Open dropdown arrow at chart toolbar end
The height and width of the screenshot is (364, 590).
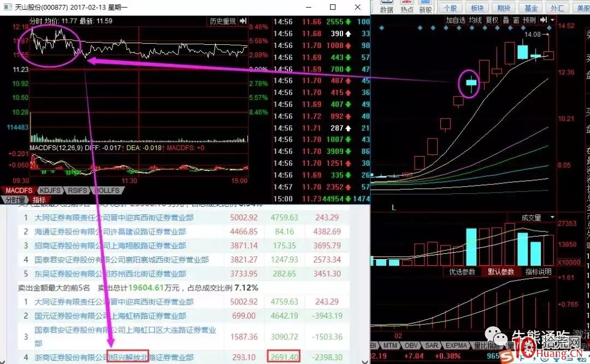coord(552,20)
